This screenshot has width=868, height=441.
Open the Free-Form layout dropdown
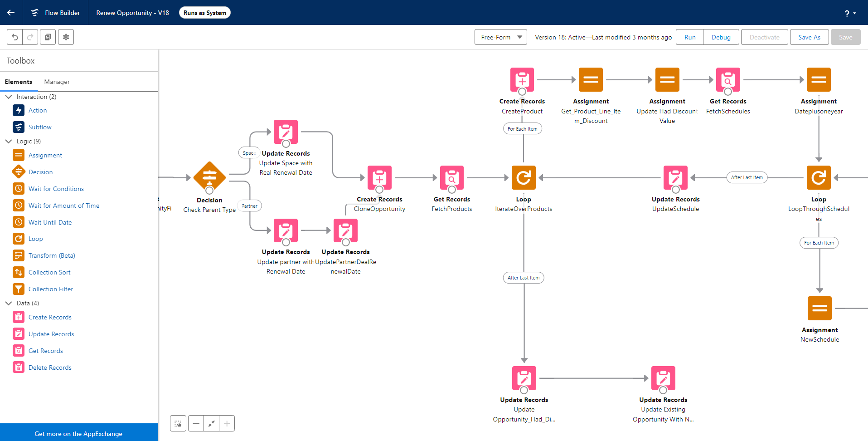tap(500, 37)
